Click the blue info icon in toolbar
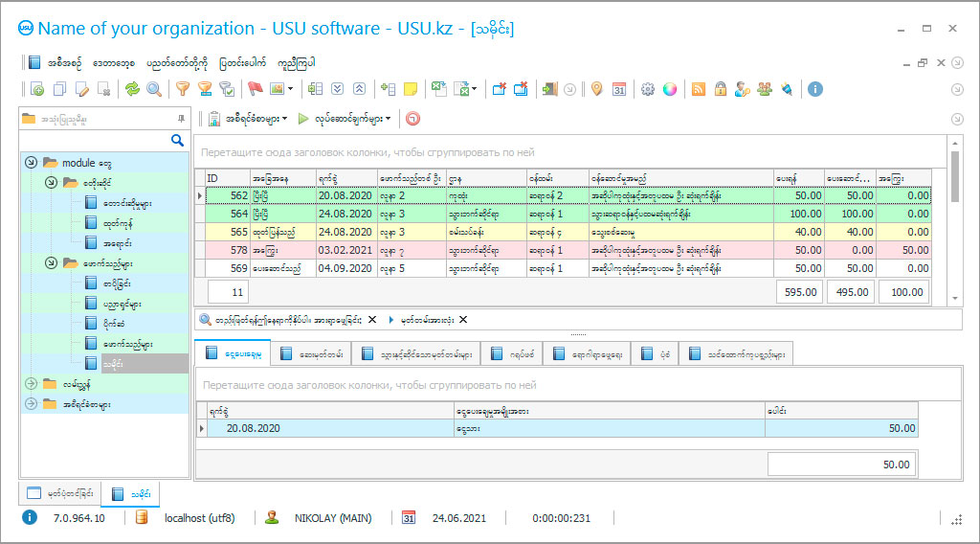The width and height of the screenshot is (980, 544). pos(815,89)
